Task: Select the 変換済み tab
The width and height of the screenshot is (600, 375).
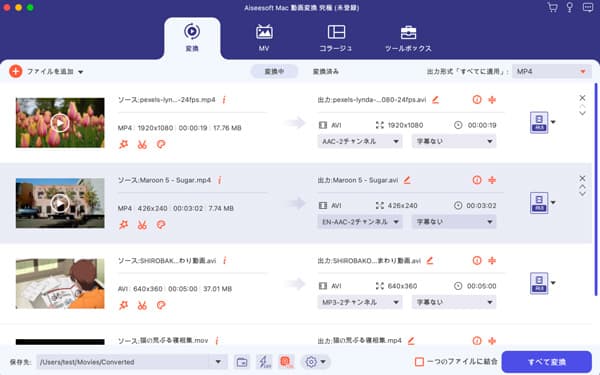Action: (x=326, y=72)
